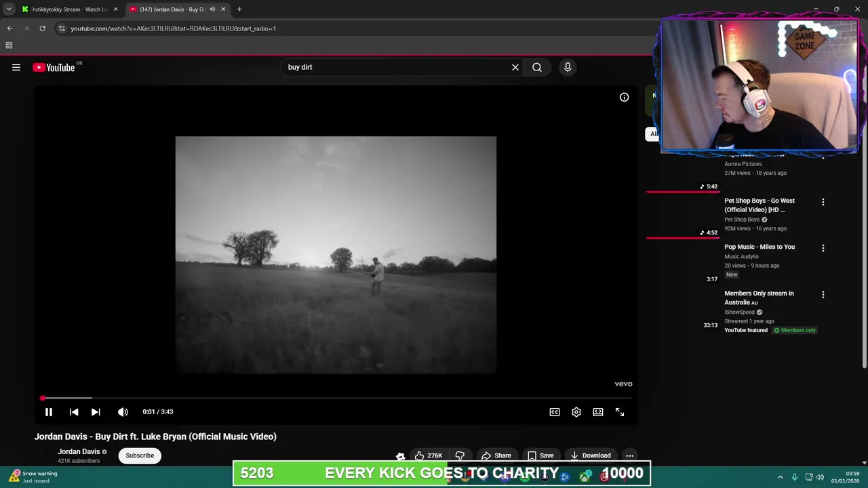This screenshot has width=868, height=488.
Task: Open options for Pet Shop Boys Go West
Action: (x=823, y=202)
